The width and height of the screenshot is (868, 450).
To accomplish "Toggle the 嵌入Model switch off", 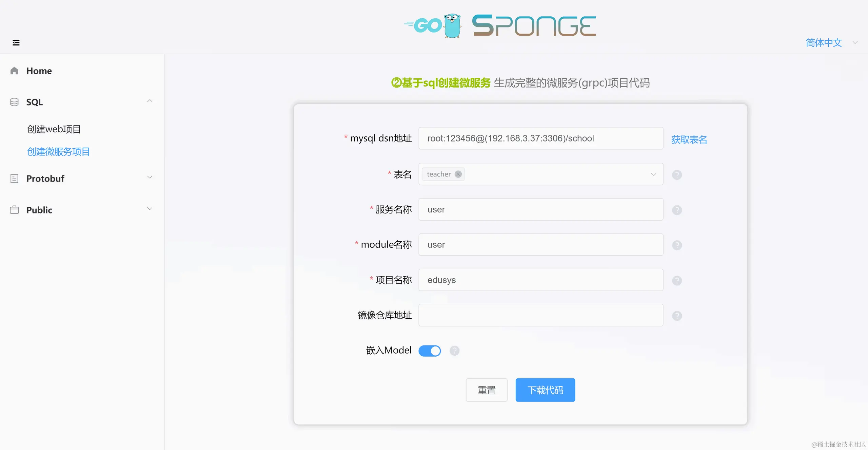I will [x=430, y=351].
